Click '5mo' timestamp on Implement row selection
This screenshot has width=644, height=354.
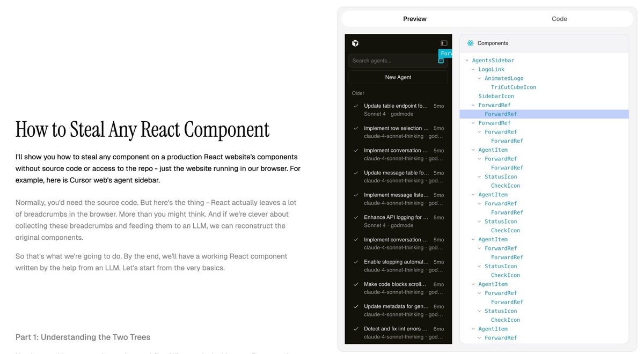(x=439, y=128)
